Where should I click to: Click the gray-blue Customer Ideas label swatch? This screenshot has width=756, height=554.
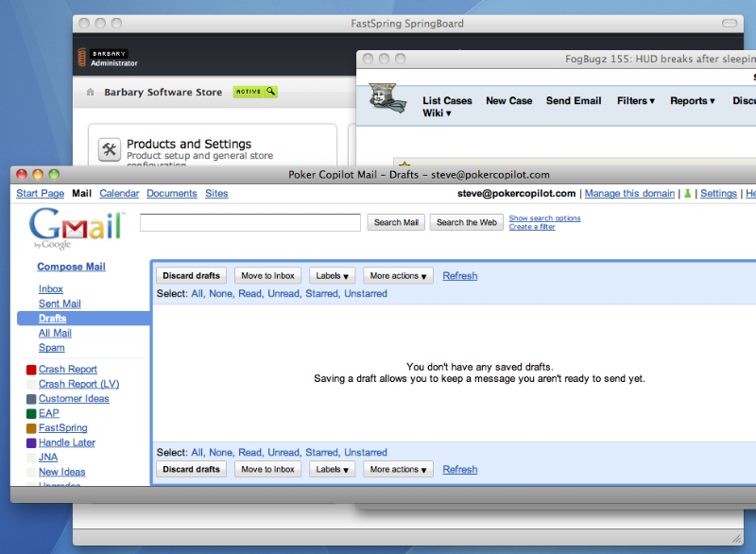[31, 399]
